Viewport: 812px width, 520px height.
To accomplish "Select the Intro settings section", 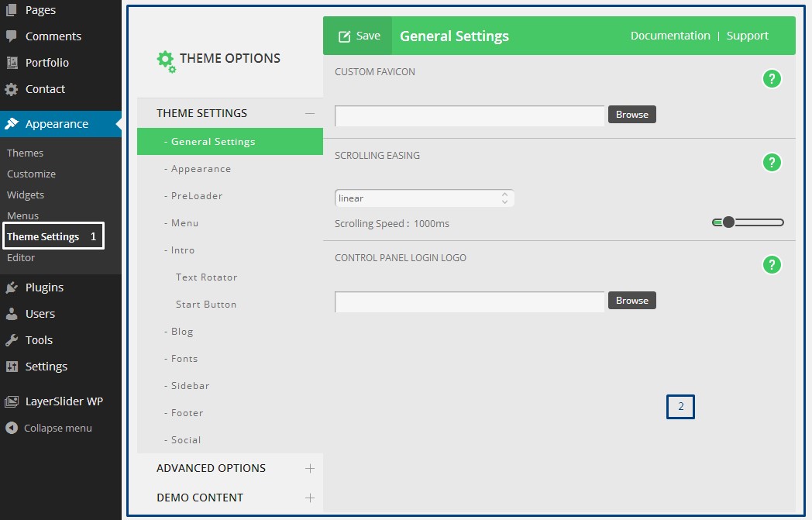I will 181,250.
